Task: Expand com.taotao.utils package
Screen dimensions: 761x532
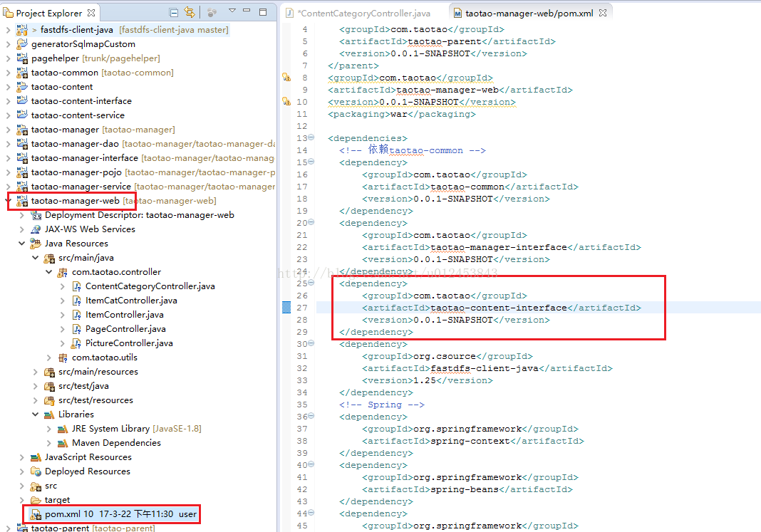Action: click(48, 358)
